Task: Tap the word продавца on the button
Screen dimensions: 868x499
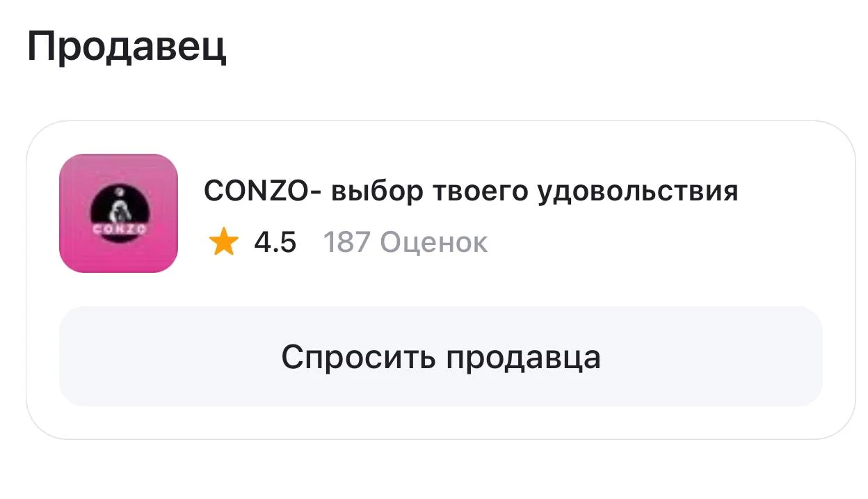Action: click(x=523, y=358)
